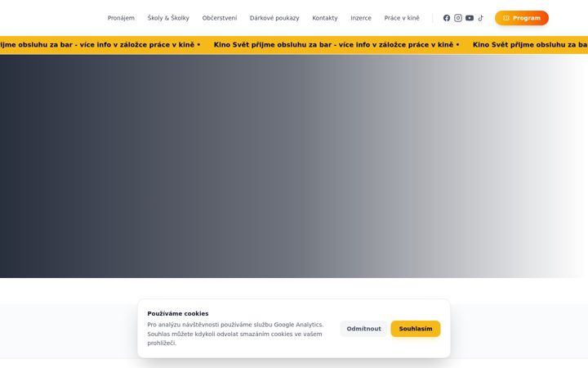Click the yellow bar announcement ticker text
The height and width of the screenshot is (368, 588).
336,45
